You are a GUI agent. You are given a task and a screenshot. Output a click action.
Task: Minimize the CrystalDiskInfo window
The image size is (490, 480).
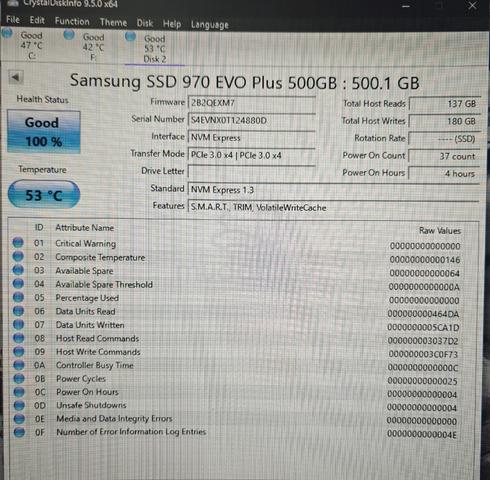(406, 6)
